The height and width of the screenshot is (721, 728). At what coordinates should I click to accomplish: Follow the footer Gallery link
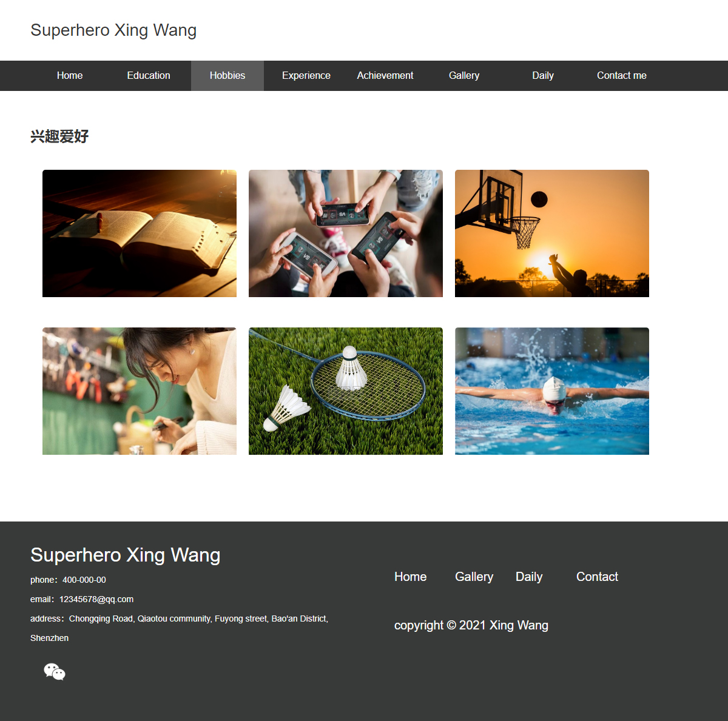tap(474, 577)
